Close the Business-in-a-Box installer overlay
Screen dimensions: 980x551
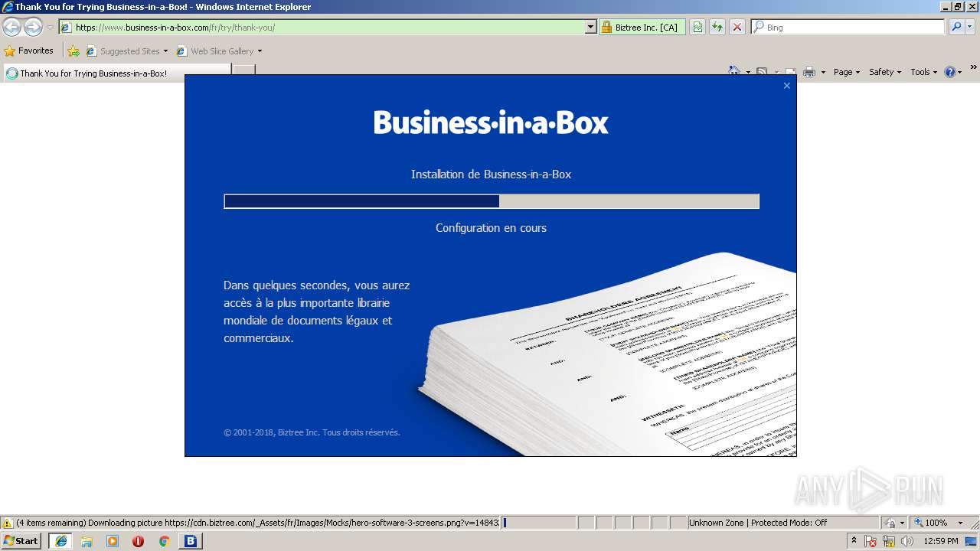point(786,86)
